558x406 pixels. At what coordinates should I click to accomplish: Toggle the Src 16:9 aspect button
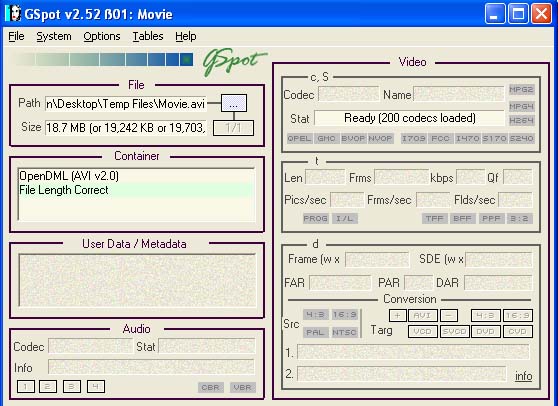344,315
